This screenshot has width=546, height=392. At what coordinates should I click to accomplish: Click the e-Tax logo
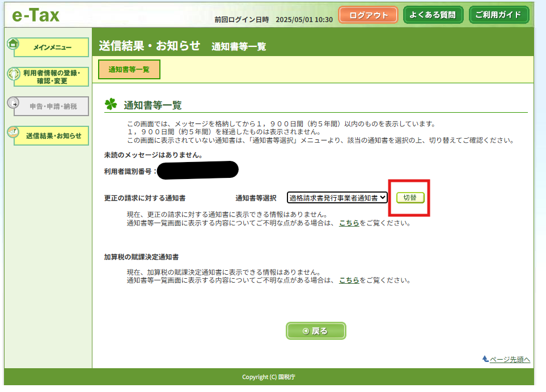coord(36,15)
